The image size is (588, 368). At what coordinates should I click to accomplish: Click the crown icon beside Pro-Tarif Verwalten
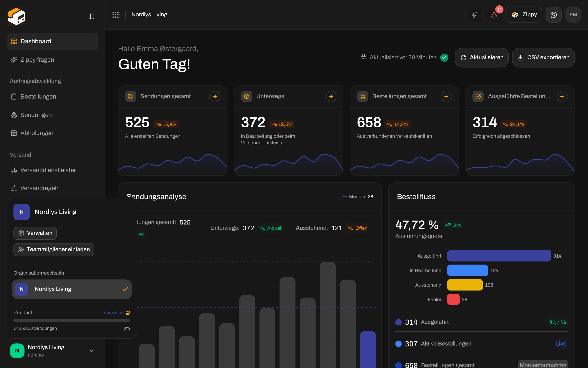click(x=128, y=313)
